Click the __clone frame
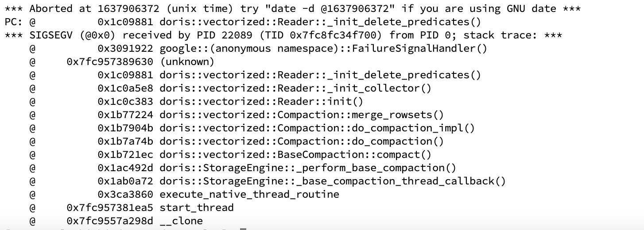This screenshot has width=644, height=230. (181, 221)
